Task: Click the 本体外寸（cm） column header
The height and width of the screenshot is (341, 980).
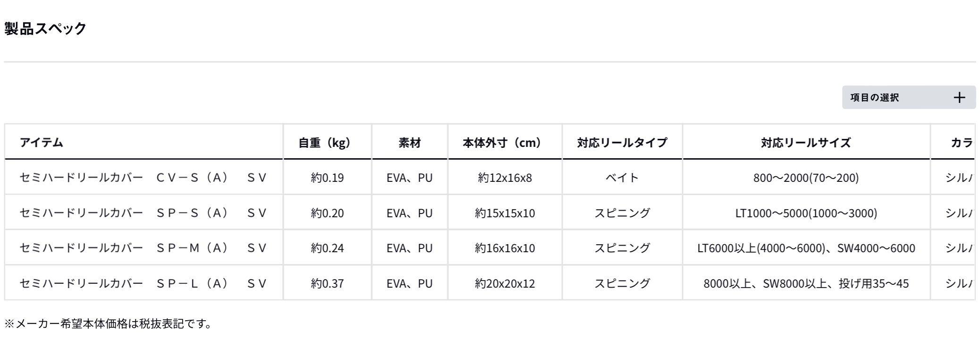Action: point(504,142)
